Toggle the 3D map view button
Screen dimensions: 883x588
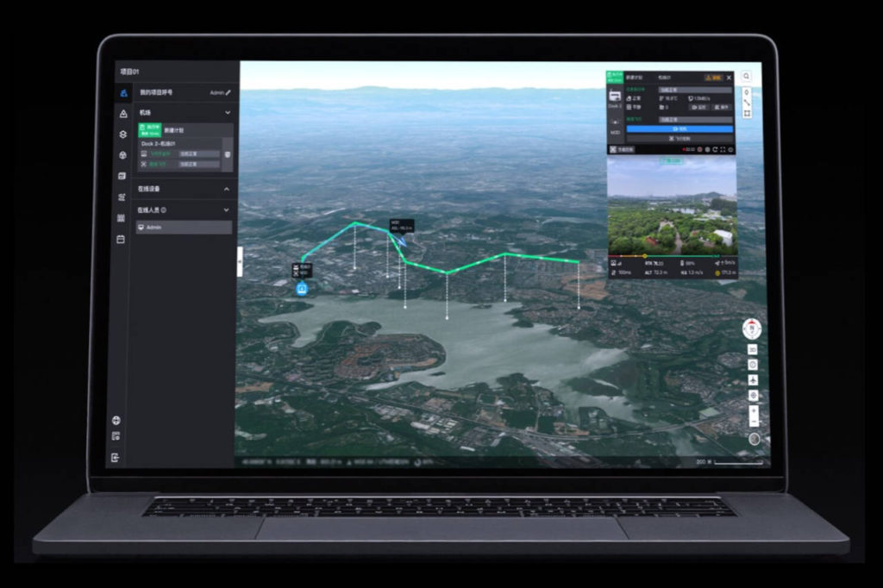(x=753, y=350)
